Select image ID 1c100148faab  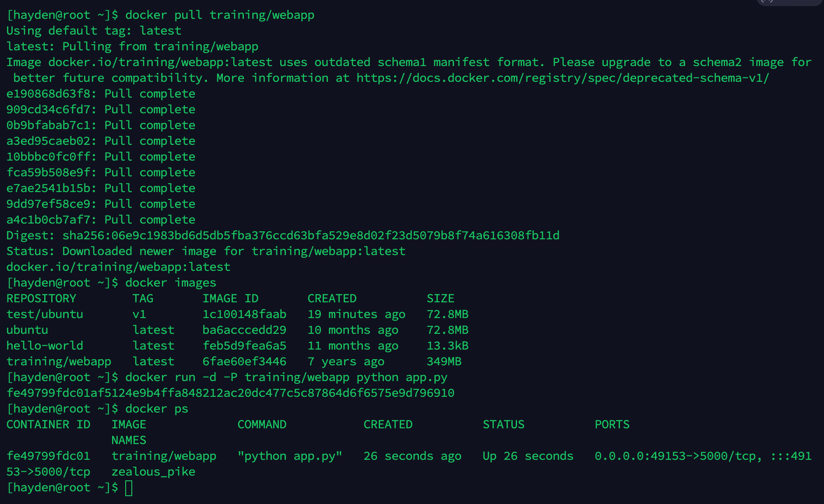(x=244, y=315)
